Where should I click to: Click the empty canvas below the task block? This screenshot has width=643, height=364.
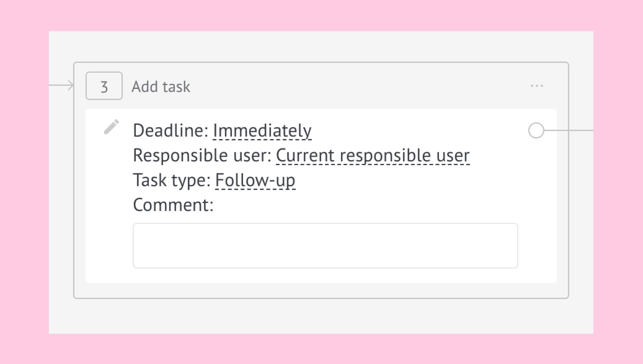321,316
